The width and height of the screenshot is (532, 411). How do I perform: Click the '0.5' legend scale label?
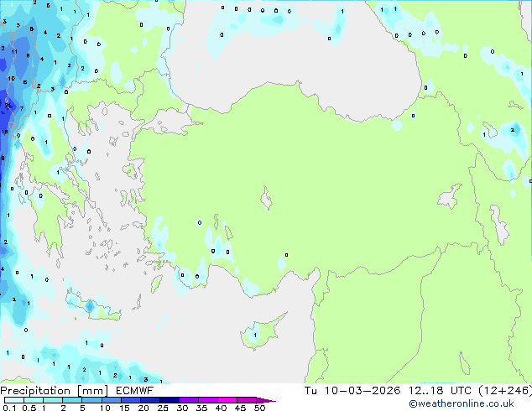(x=29, y=408)
